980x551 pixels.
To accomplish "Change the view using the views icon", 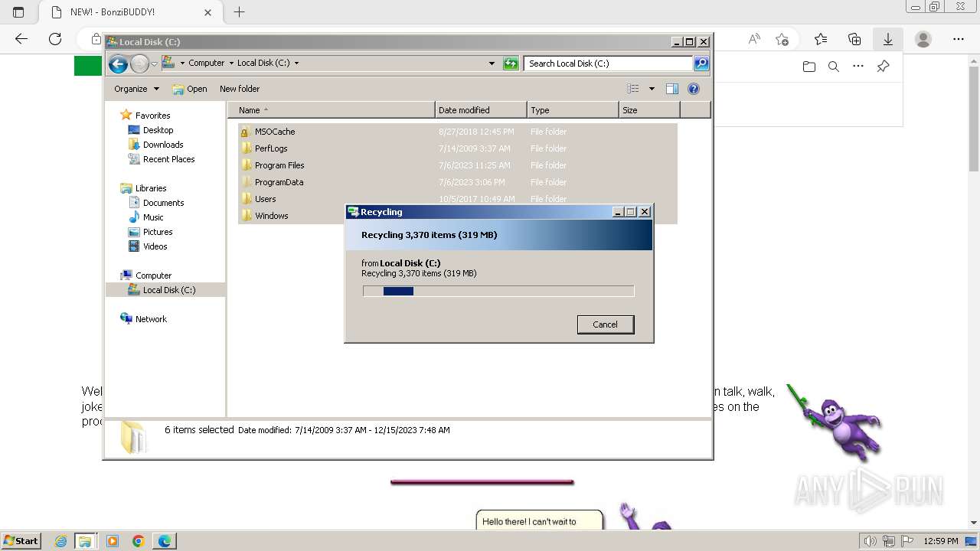I will click(x=633, y=89).
